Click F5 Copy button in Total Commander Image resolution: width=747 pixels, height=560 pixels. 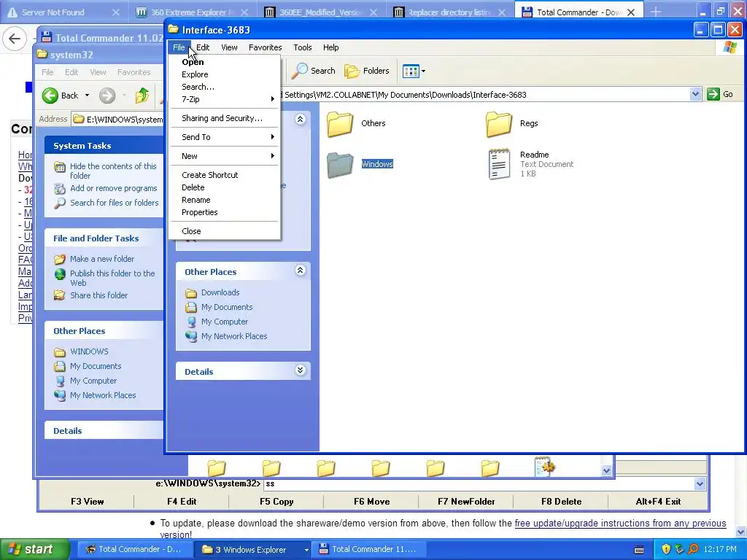[276, 502]
